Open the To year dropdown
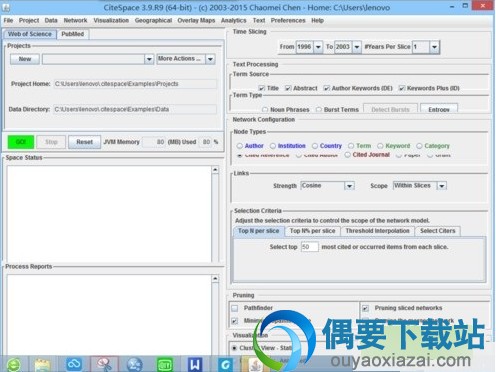496x372 pixels. (x=357, y=47)
